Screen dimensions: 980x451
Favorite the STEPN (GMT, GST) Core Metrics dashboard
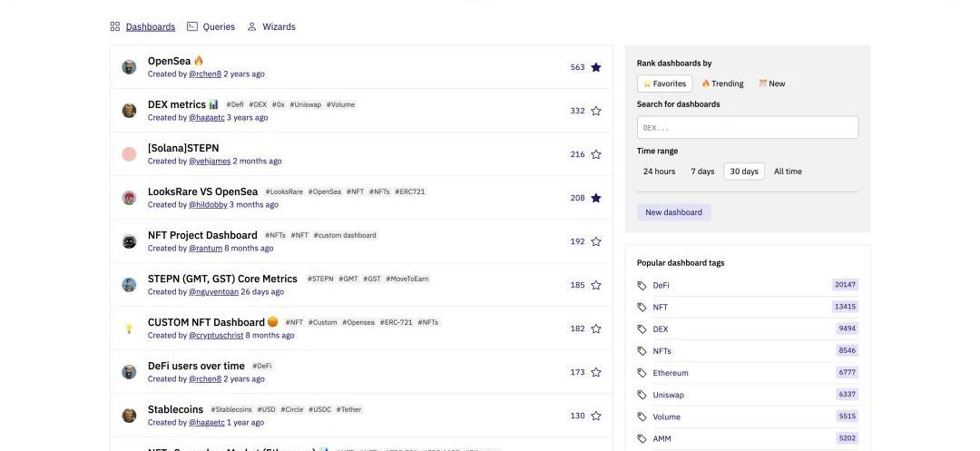click(x=596, y=285)
